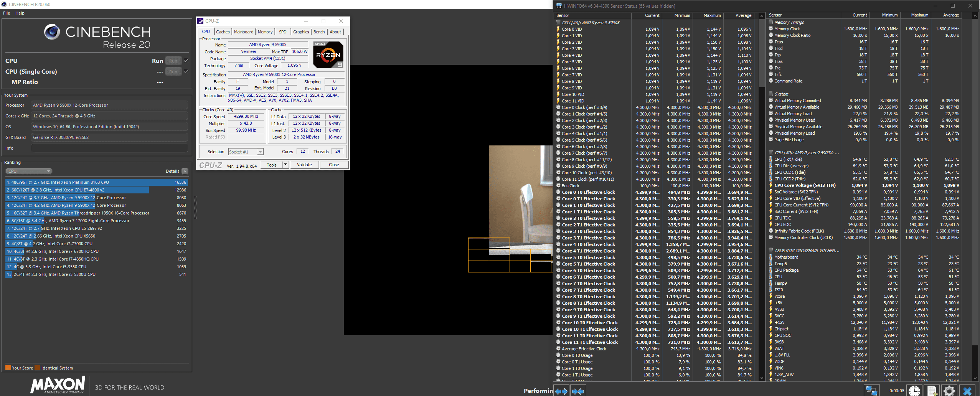Click the clock icon beside Core 0 Clock (perf #3/4)
Image resolution: width=980 pixels, height=396 pixels.
(558, 107)
